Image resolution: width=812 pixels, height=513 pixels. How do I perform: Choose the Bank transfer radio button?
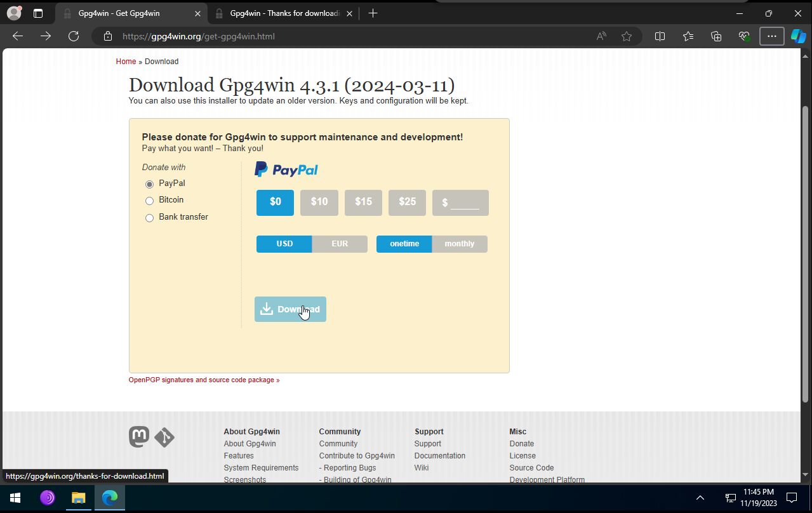(149, 218)
